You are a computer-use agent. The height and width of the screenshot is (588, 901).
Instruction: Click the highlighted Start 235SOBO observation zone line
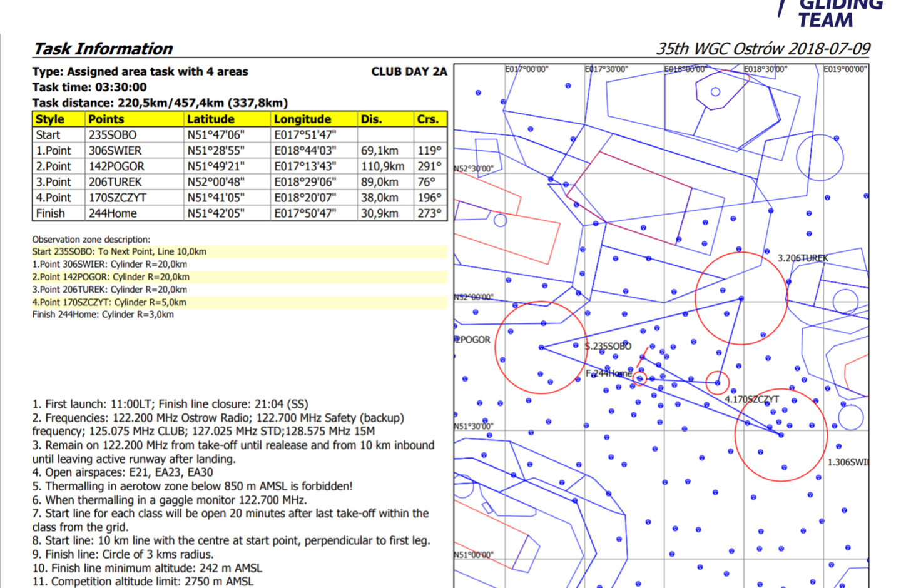point(120,252)
